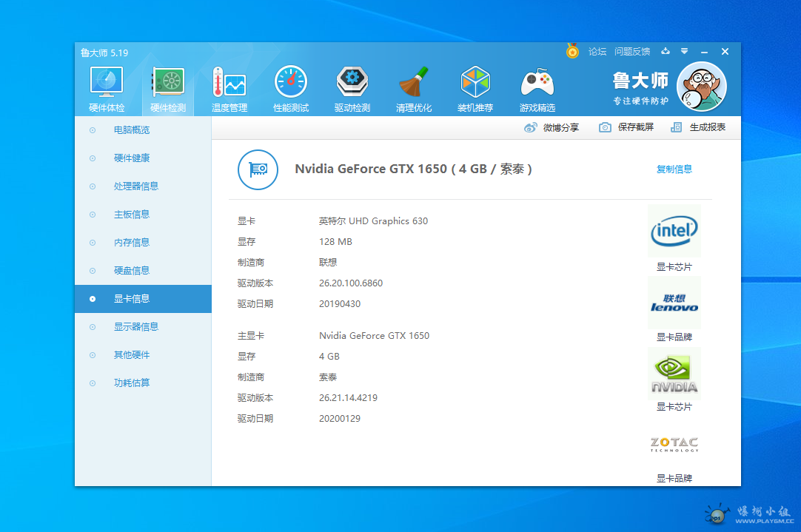Open the 问题反馈 feedback link

[x=632, y=52]
